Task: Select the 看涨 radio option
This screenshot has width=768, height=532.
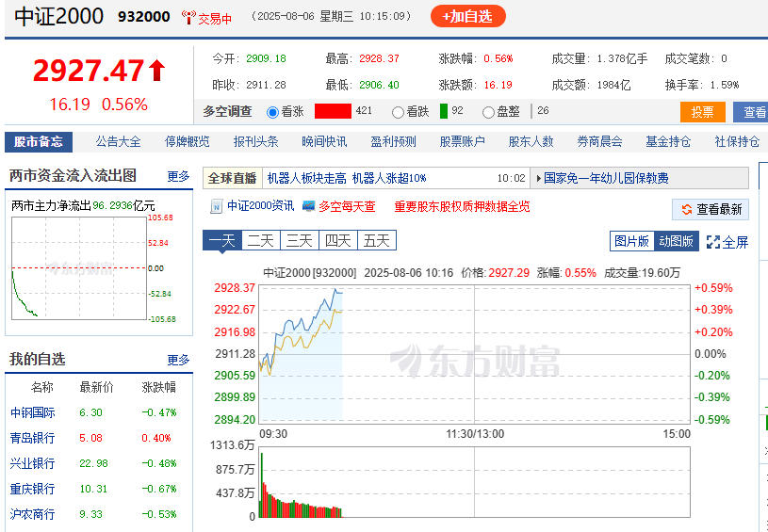Action: (x=273, y=113)
